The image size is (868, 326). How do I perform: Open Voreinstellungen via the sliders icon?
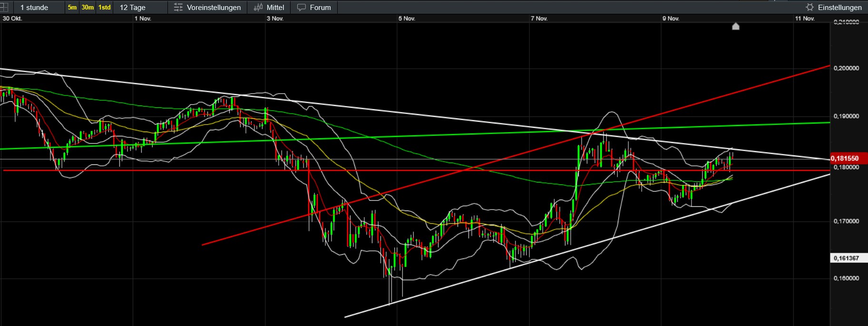tap(178, 8)
